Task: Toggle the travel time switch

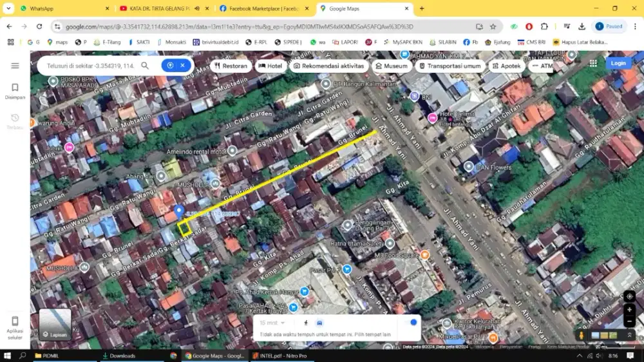Action: (411, 323)
